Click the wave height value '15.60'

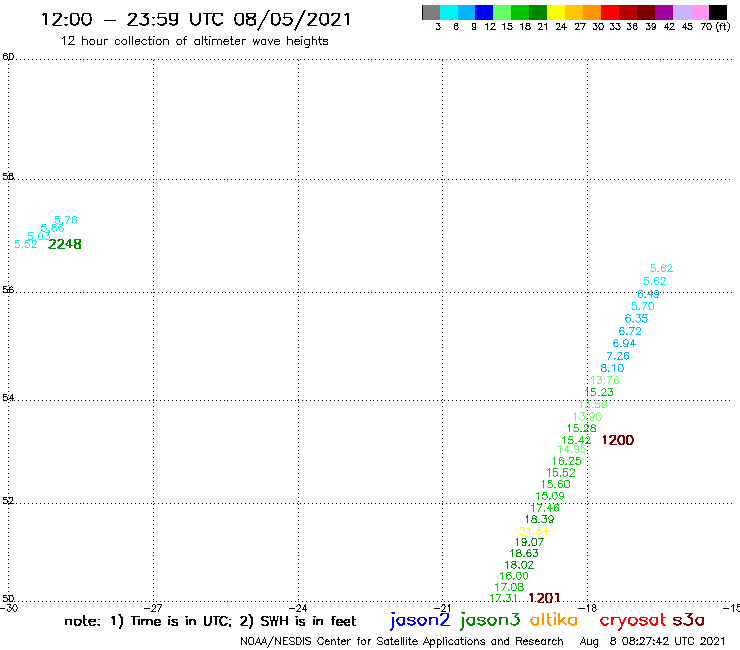[x=555, y=484]
